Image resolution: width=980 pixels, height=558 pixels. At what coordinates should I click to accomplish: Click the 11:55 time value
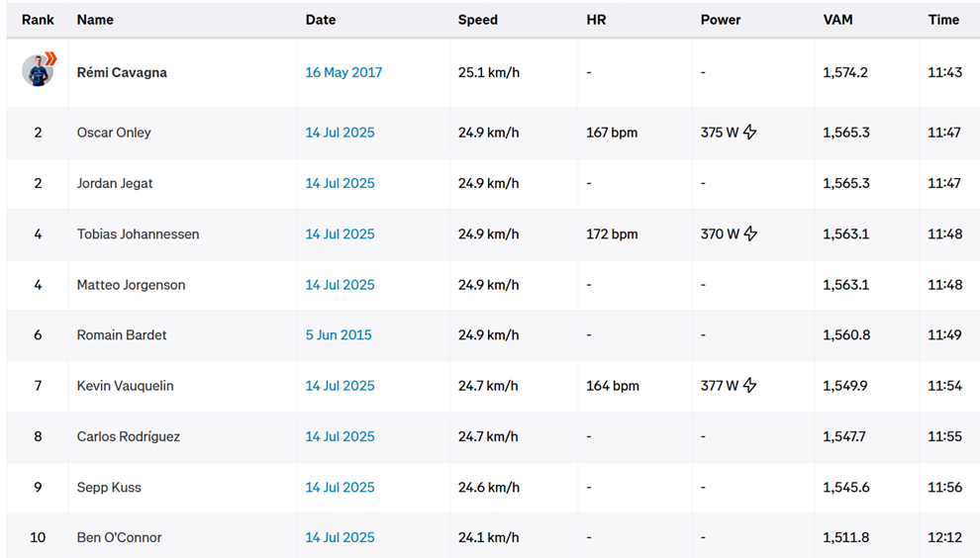tap(945, 436)
